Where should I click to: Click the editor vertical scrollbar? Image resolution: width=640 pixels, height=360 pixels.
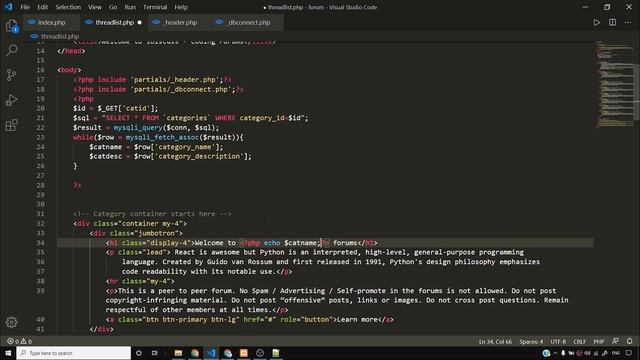point(636,93)
